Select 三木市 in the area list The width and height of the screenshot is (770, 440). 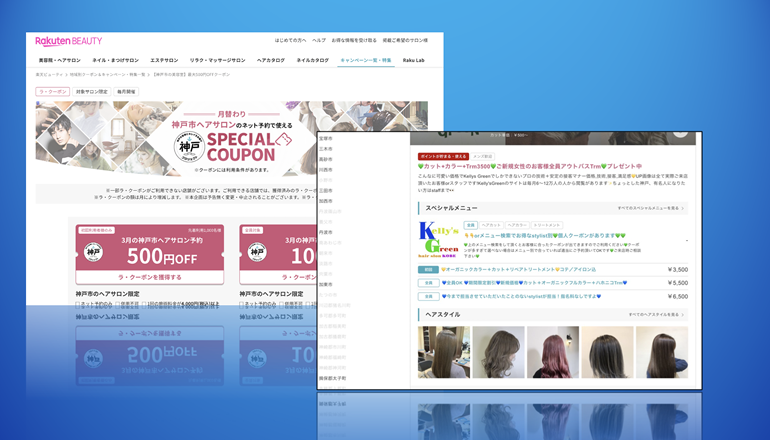(x=326, y=149)
